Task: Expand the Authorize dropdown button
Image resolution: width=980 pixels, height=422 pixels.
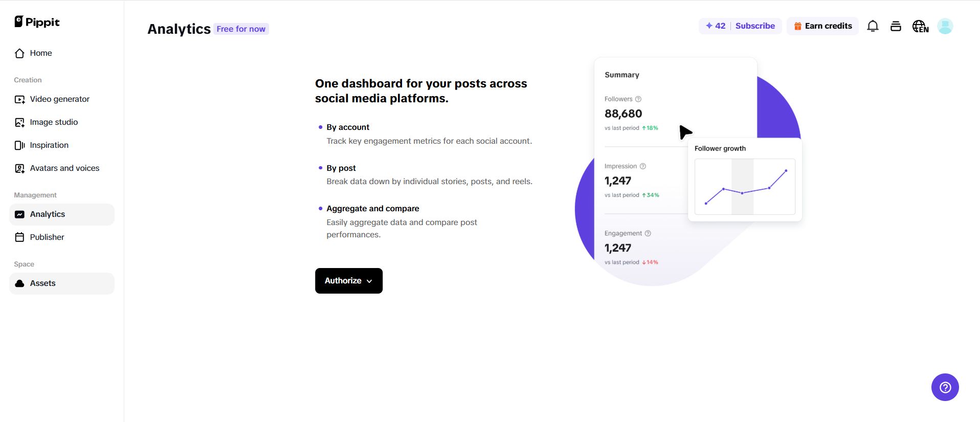Action: [x=348, y=281]
